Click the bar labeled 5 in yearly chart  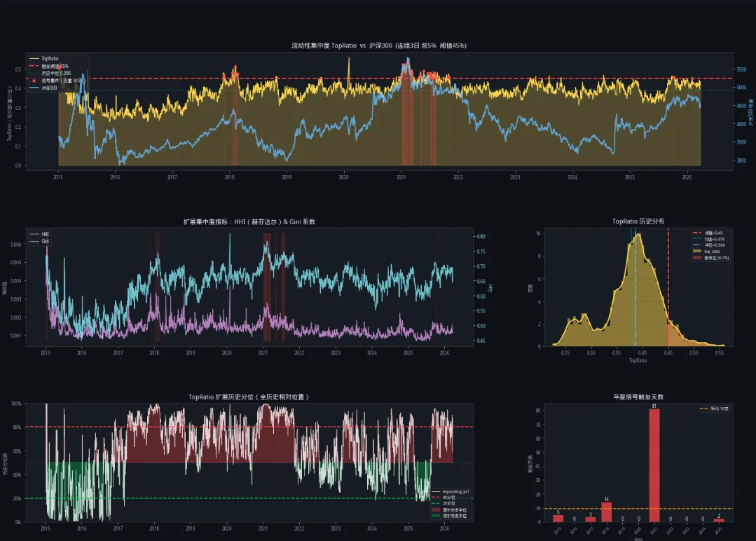coord(558,519)
